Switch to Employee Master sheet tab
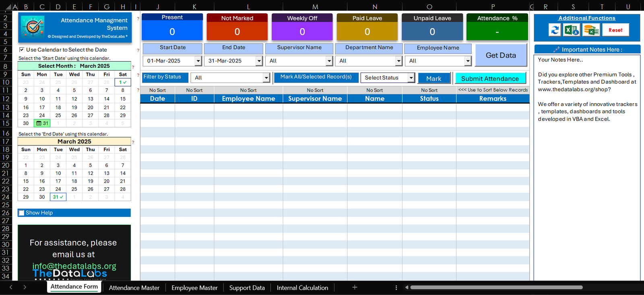Image resolution: width=644 pixels, height=295 pixels. tap(194, 288)
